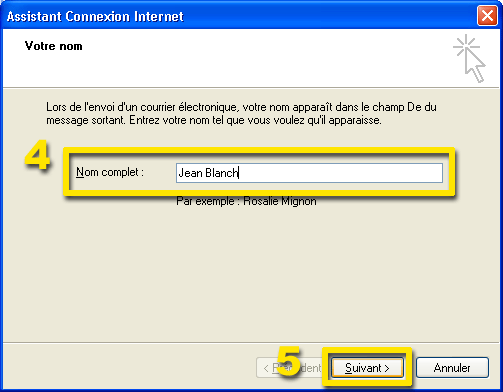This screenshot has height=392, width=503.
Task: Place cursor in the Jean Blanch text
Action: (208, 173)
